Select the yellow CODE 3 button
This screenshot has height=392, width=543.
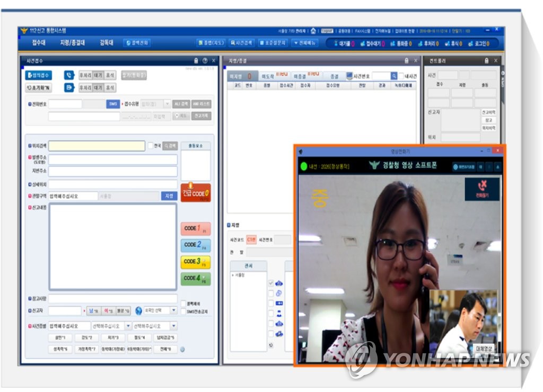[195, 262]
